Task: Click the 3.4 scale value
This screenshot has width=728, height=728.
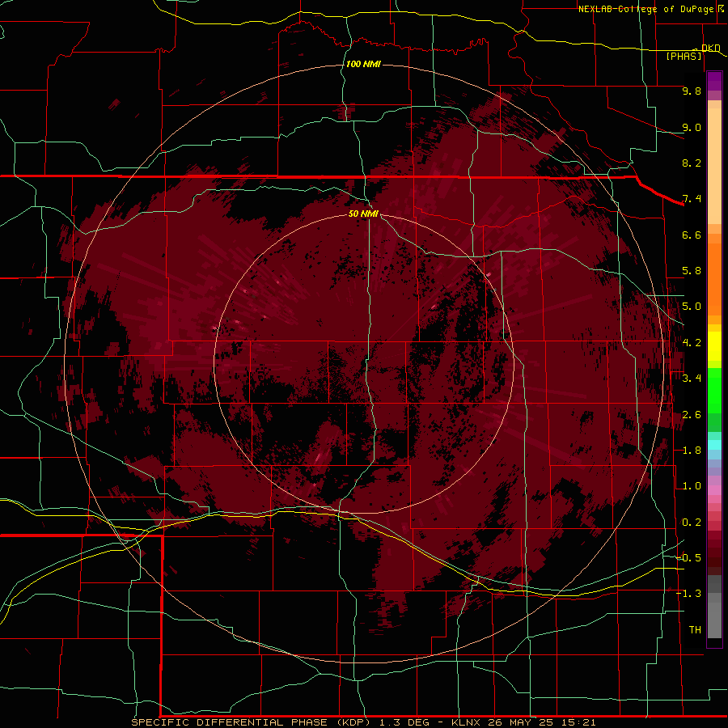Action: pyautogui.click(x=692, y=379)
